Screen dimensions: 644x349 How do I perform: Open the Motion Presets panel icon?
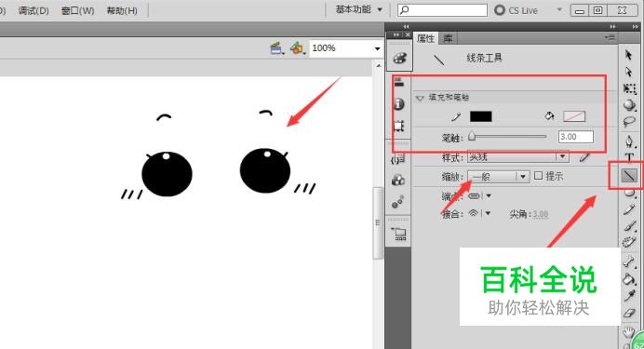397,202
